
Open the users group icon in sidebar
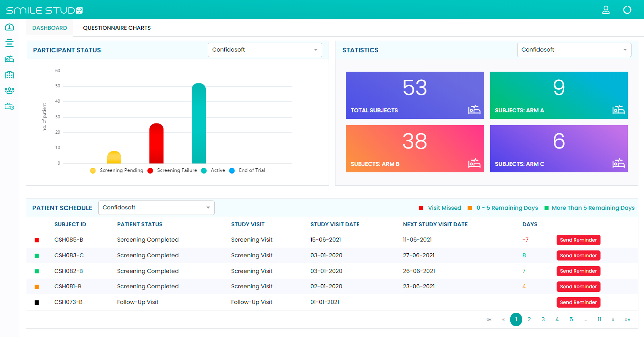pos(9,91)
